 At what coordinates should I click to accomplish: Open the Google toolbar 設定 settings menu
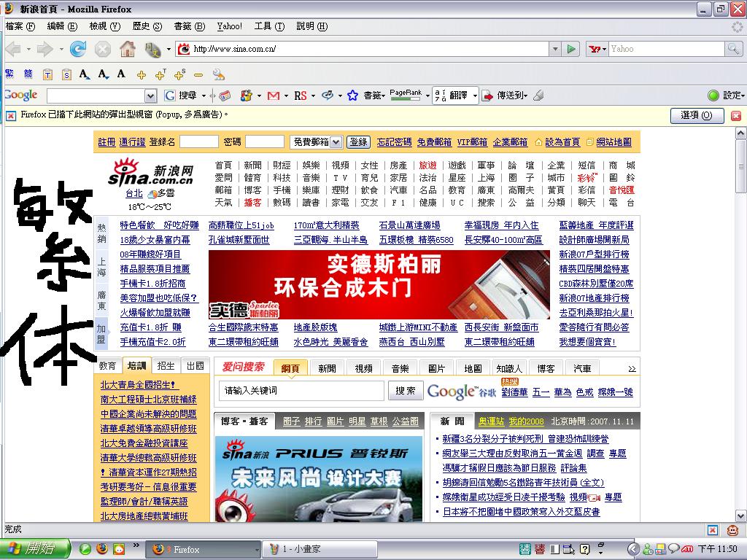(x=726, y=96)
